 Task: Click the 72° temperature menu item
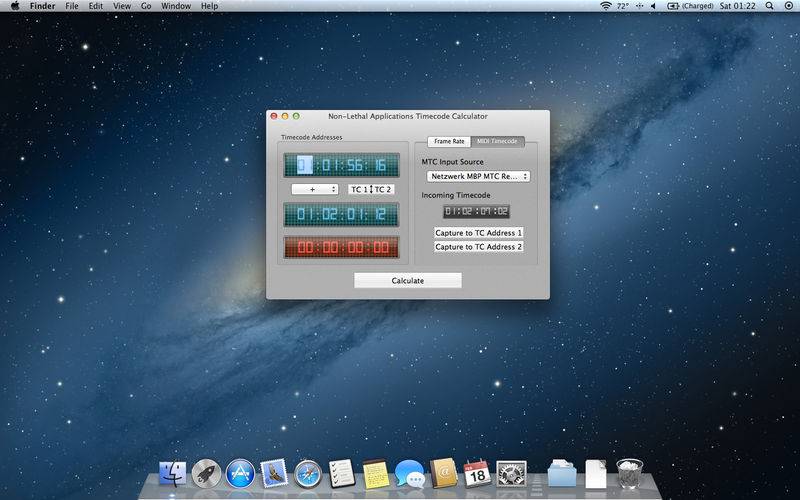(x=622, y=6)
